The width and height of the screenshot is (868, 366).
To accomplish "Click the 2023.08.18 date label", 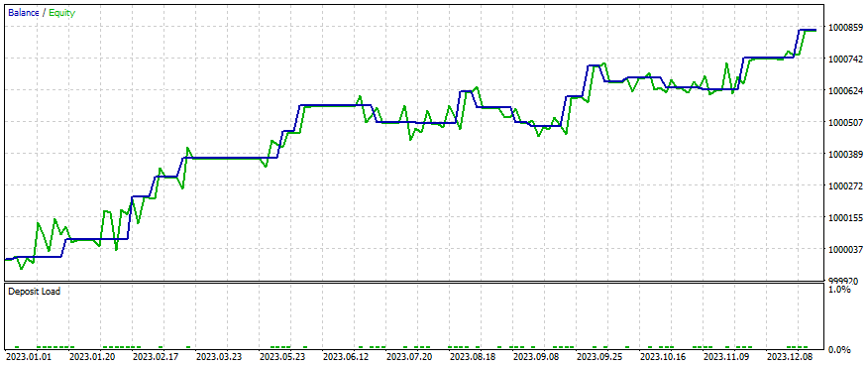I will tap(474, 356).
